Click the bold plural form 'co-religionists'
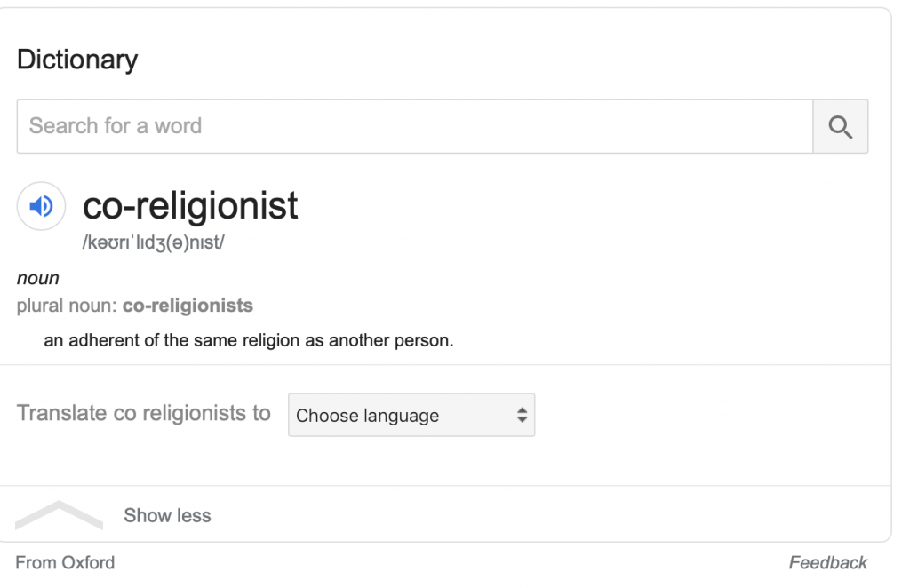910x588 pixels. point(188,306)
